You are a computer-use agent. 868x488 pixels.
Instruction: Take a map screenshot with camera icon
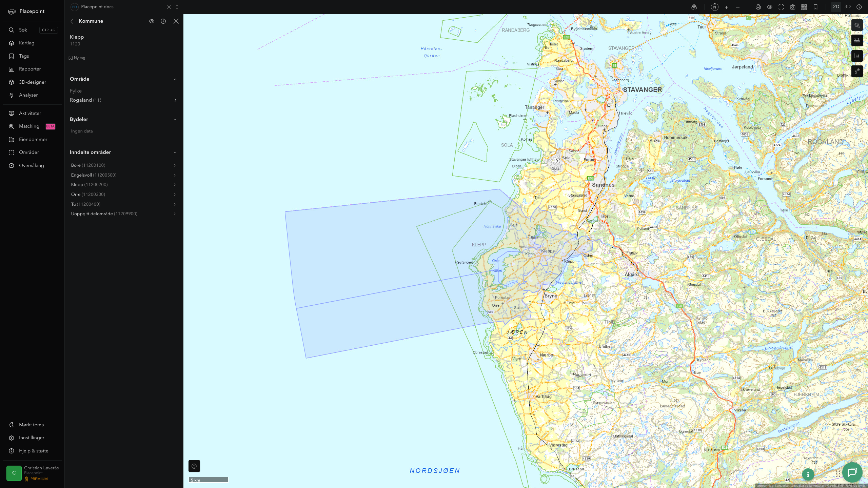793,7
